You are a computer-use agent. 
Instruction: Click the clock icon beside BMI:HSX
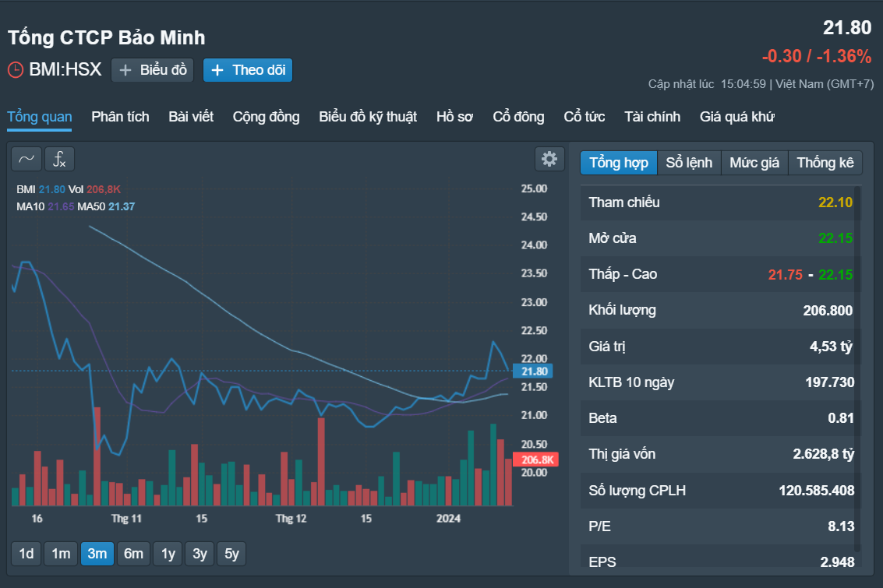click(x=16, y=70)
